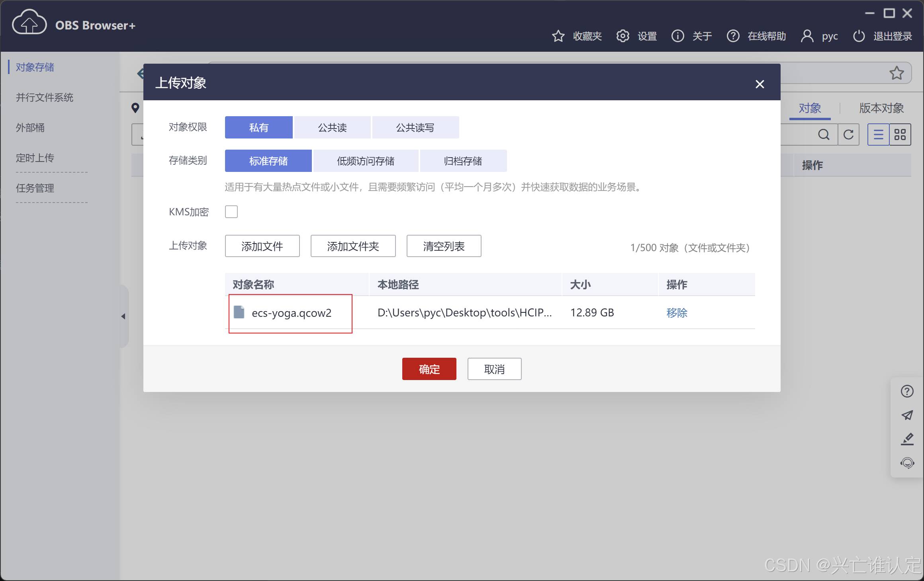The width and height of the screenshot is (924, 581).
Task: Click the pyc username text
Action: tap(830, 36)
